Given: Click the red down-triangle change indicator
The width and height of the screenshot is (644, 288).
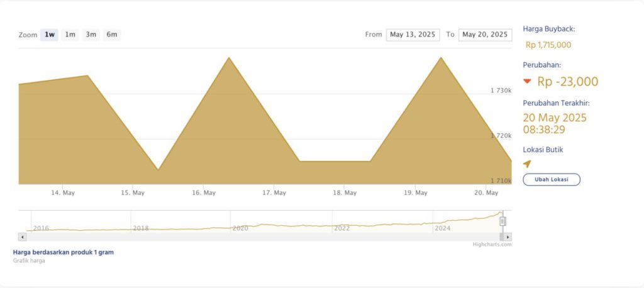Looking at the screenshot, I should tap(527, 81).
